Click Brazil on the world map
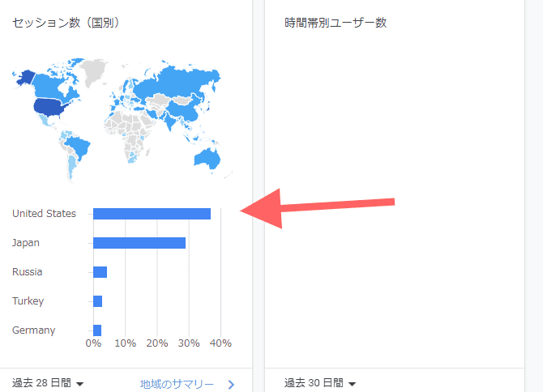The height and width of the screenshot is (392, 543). coord(78,147)
